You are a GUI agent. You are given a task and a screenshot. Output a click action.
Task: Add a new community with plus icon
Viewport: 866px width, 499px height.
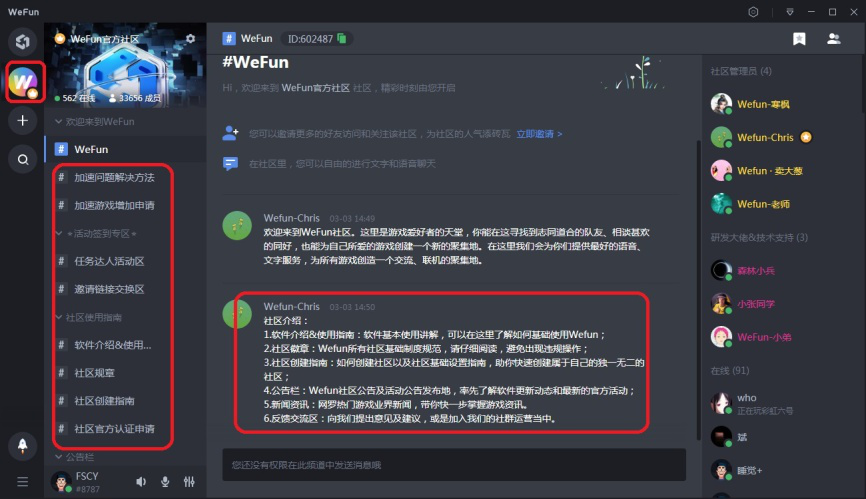tap(23, 120)
